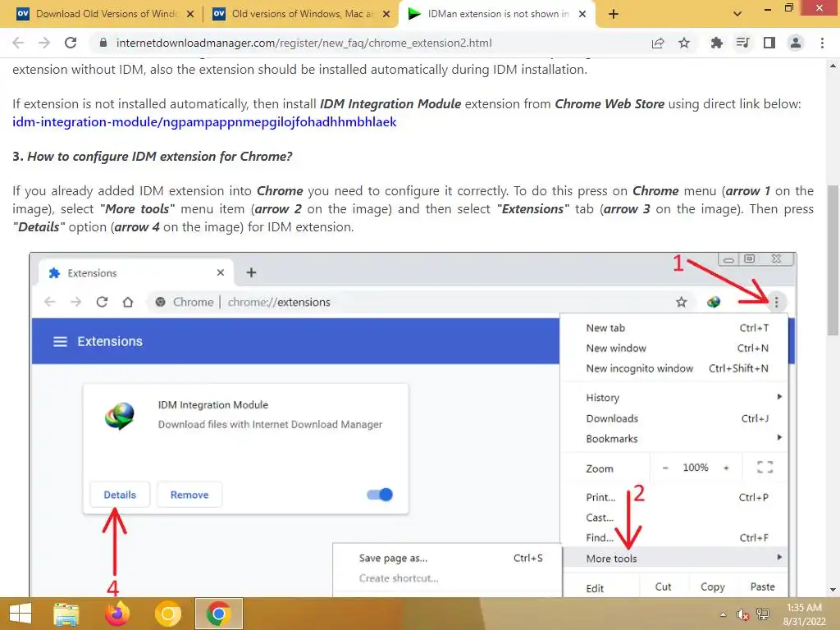The height and width of the screenshot is (630, 840).
Task: Show hidden system tray icons
Action: (724, 614)
